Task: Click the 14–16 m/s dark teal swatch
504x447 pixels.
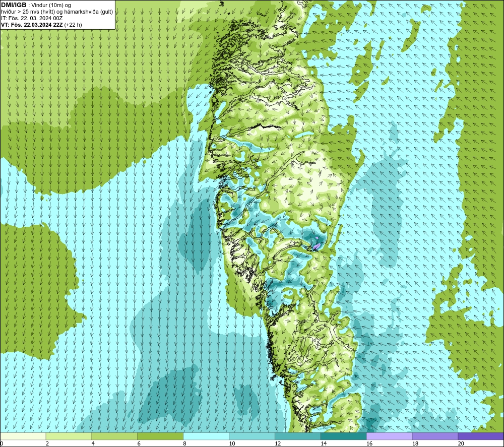Action: pyautogui.click(x=343, y=436)
